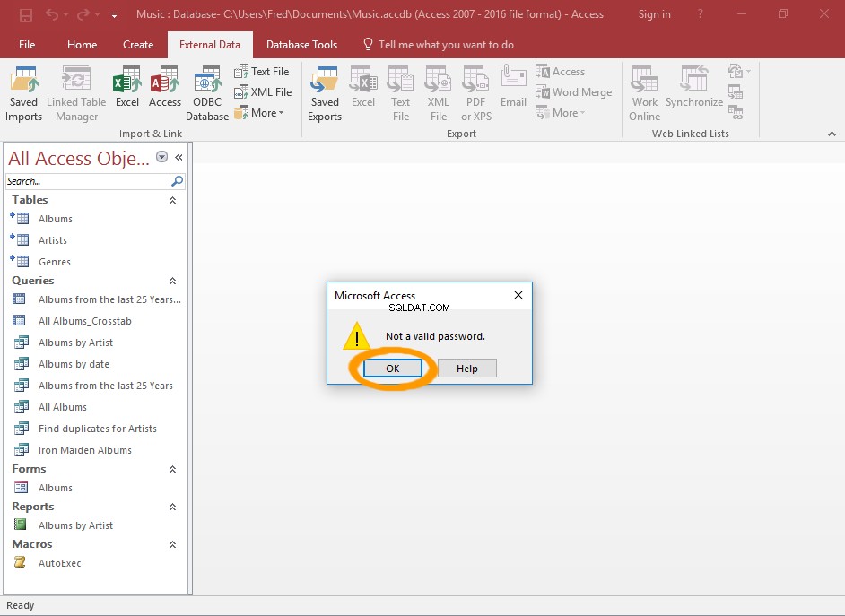Click Sign in
The width and height of the screenshot is (845, 616).
[x=654, y=14]
